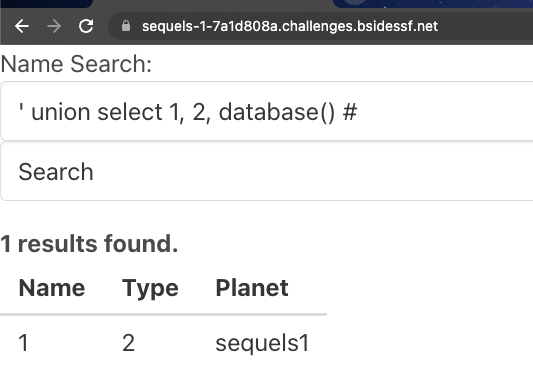This screenshot has height=380, width=533.
Task: Click the browser back arrow
Action: pos(22,26)
